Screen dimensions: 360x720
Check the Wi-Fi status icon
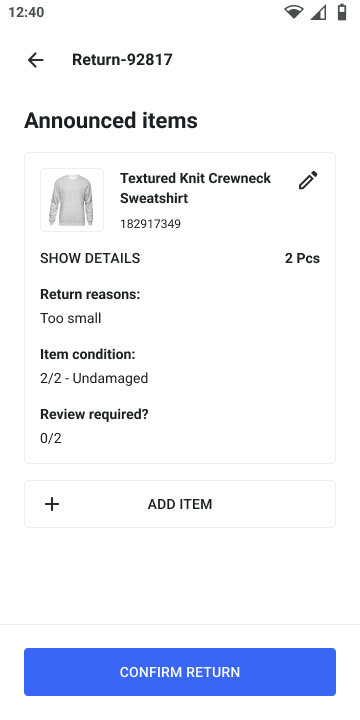294,12
